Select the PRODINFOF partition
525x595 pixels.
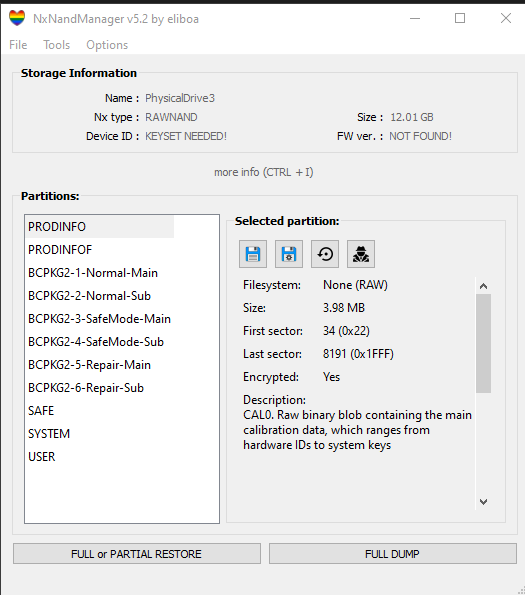tap(60, 250)
